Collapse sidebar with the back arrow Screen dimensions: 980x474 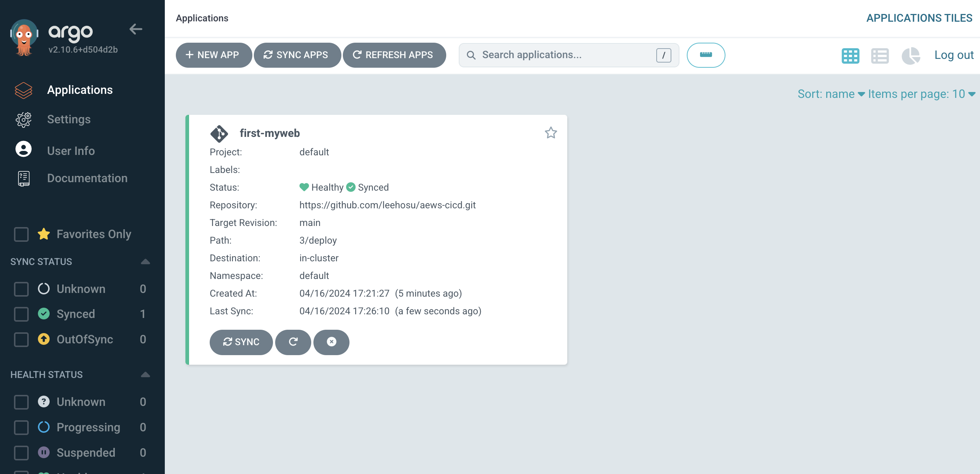135,29
